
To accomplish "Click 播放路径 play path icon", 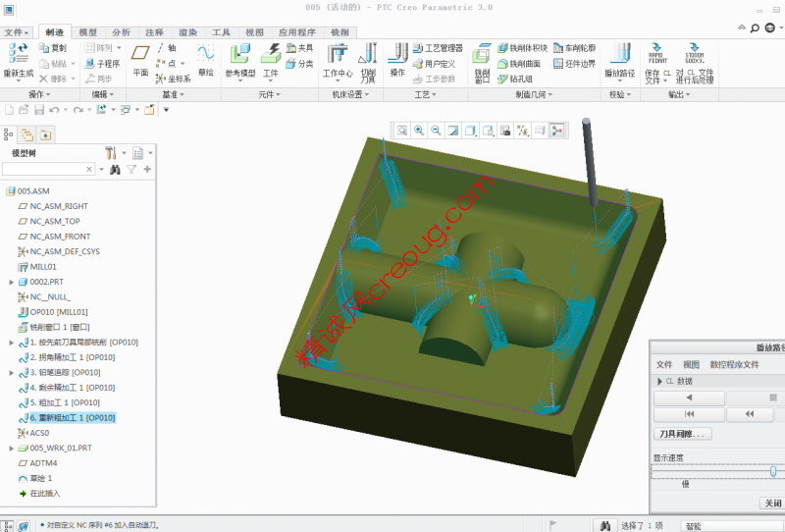I will tap(620, 54).
